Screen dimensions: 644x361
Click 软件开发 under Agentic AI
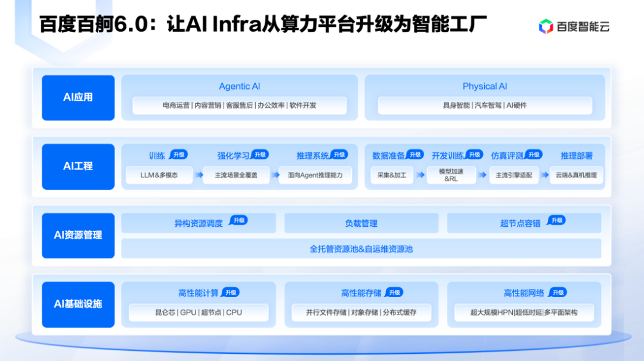point(303,106)
